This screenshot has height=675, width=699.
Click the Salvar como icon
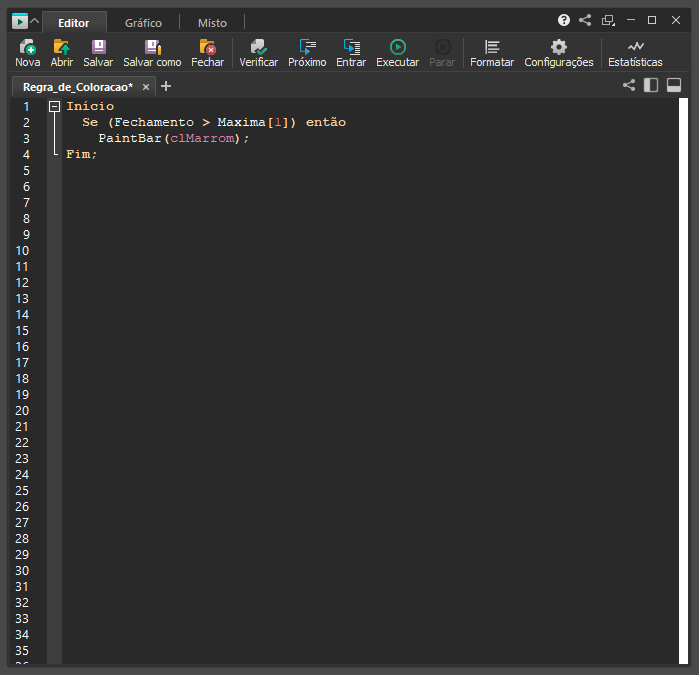[x=152, y=47]
